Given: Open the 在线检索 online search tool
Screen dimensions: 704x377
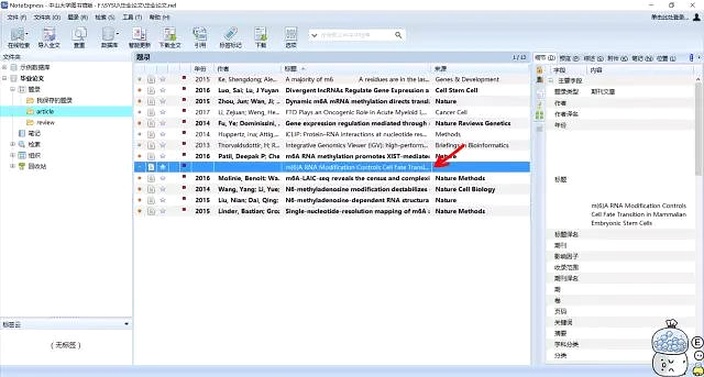Looking at the screenshot, I should point(17,38).
